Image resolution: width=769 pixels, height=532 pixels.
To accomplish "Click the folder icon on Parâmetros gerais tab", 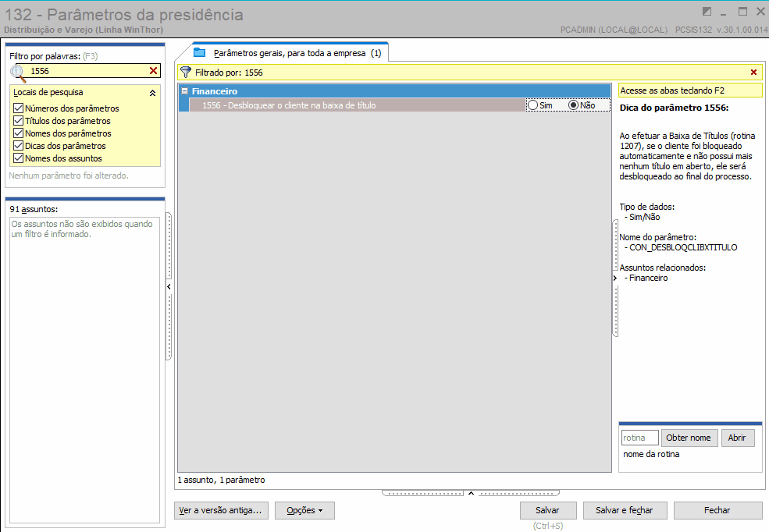I will coord(199,53).
